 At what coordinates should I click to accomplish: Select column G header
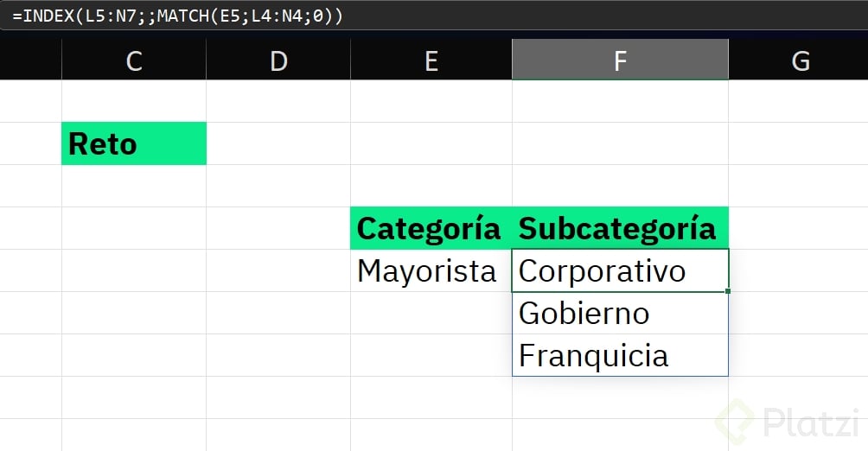point(800,60)
